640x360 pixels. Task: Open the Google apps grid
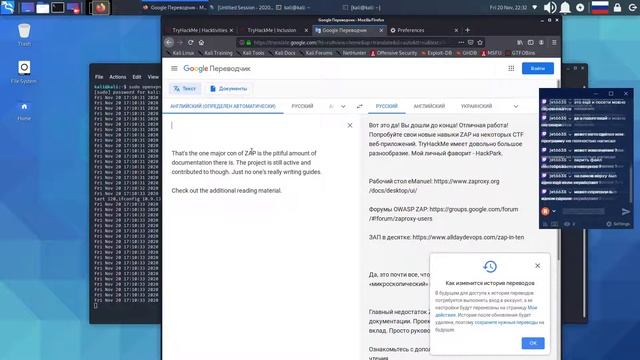(x=511, y=69)
